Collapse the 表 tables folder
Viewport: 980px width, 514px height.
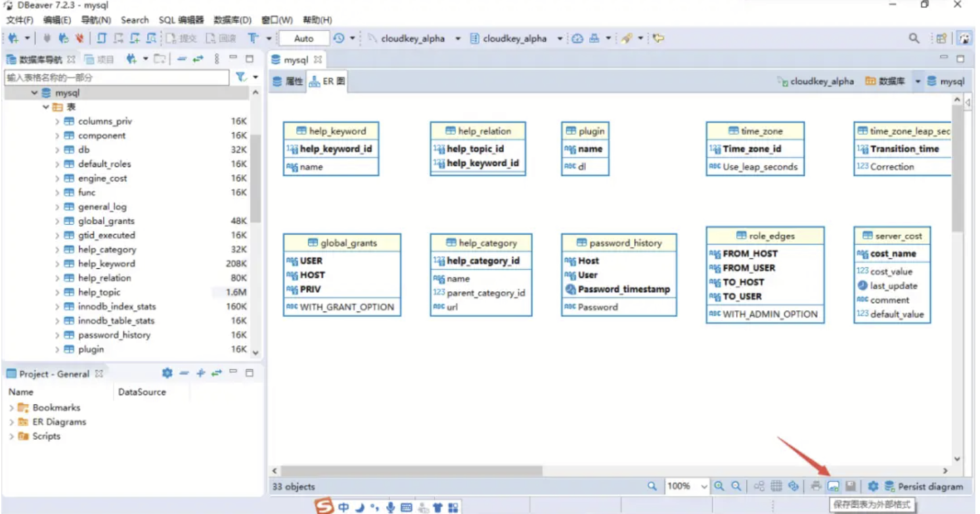click(x=46, y=107)
